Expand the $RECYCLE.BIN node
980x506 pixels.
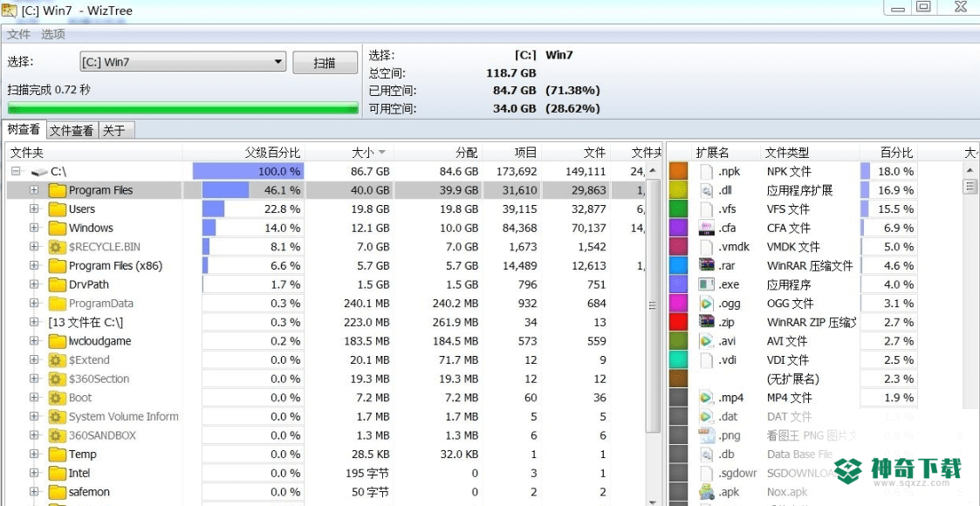pos(34,247)
